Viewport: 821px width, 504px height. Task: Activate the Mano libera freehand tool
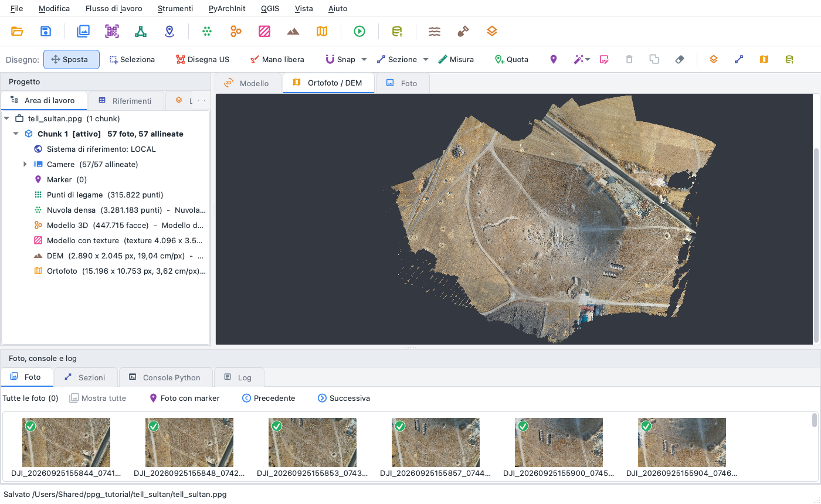coord(277,59)
